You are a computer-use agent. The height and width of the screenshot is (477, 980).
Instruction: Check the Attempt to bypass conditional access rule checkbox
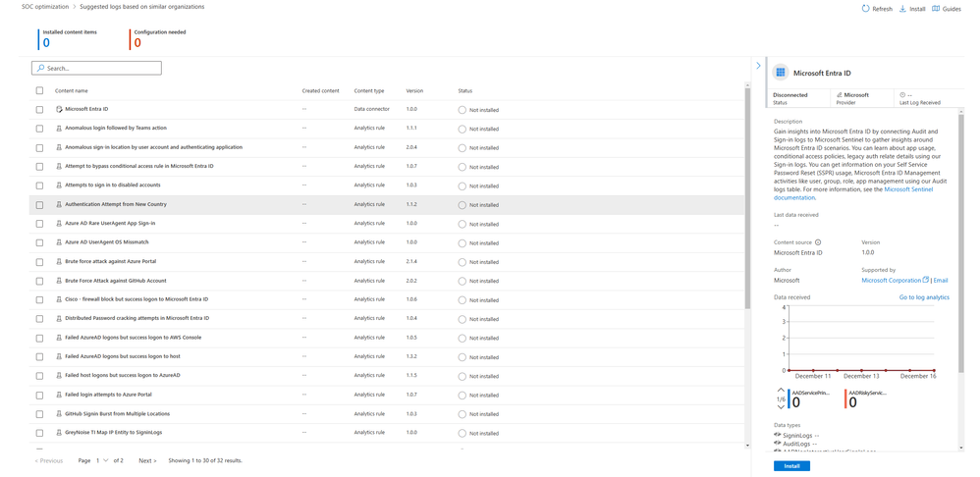[40, 167]
